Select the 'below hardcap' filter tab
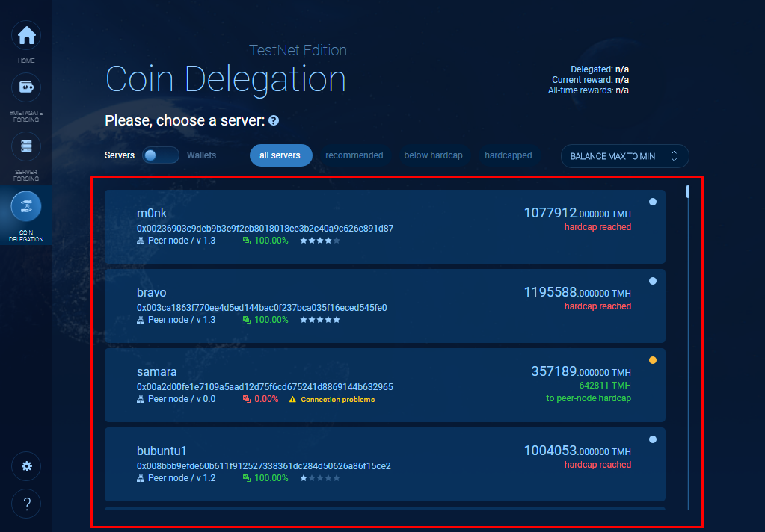 coord(433,155)
